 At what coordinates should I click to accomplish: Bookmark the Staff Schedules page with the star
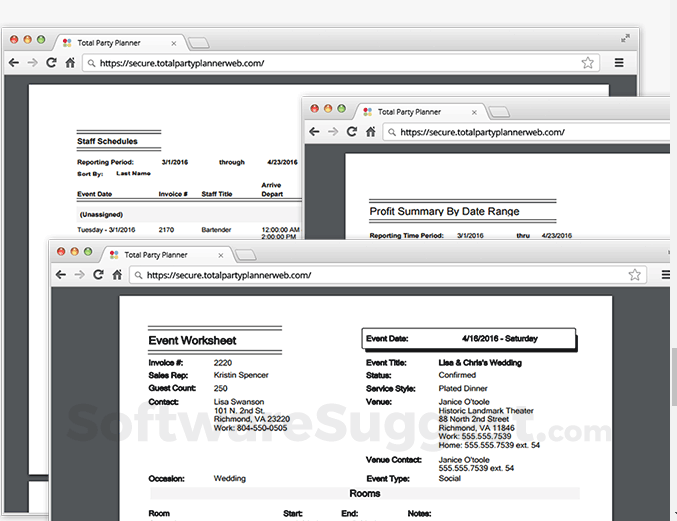click(x=587, y=63)
